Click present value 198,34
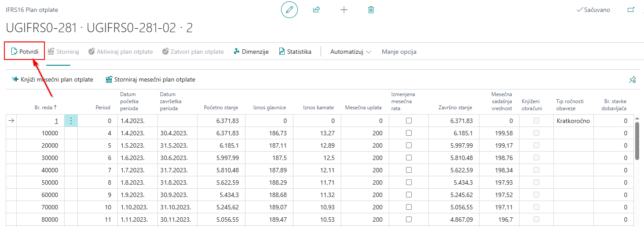 (504, 170)
